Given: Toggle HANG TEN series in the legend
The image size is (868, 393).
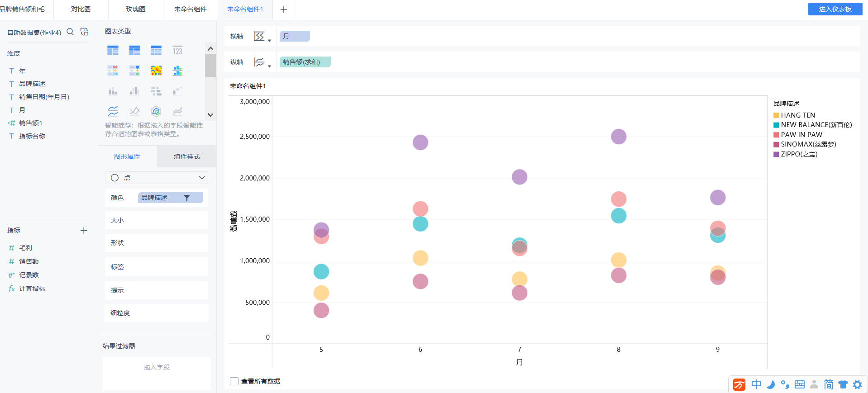Looking at the screenshot, I should [x=797, y=115].
